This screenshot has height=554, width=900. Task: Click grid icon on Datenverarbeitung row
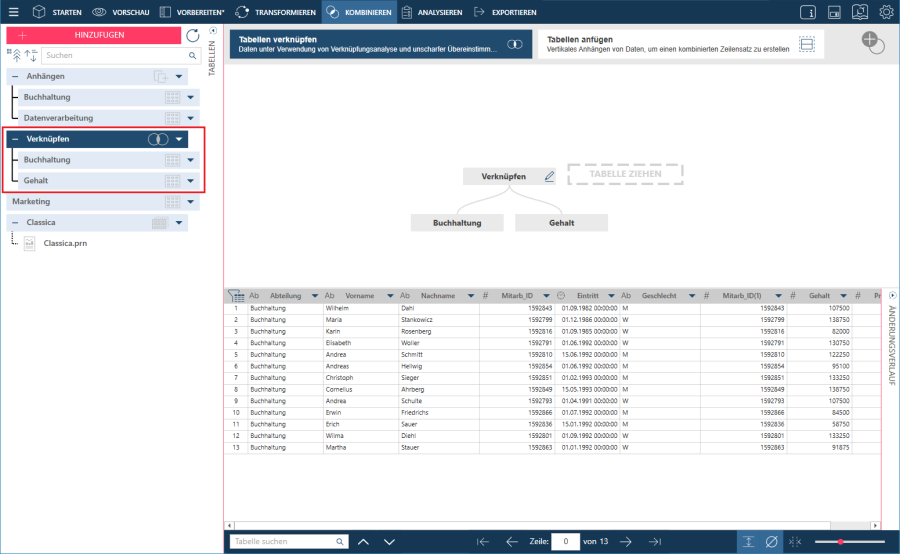[x=172, y=118]
